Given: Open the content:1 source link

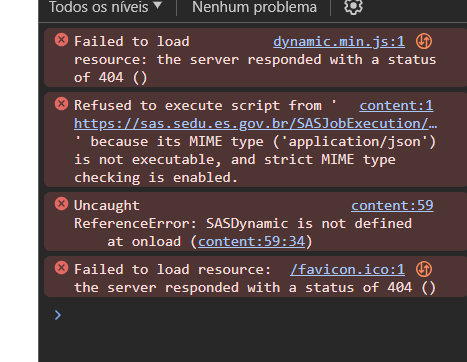Looking at the screenshot, I should tap(396, 106).
